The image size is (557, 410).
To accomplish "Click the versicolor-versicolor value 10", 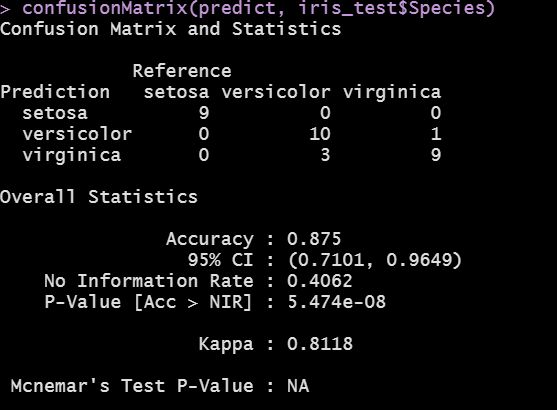I will [320, 134].
